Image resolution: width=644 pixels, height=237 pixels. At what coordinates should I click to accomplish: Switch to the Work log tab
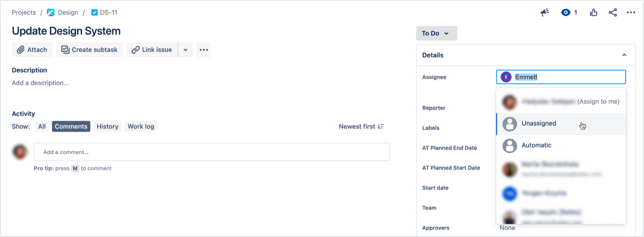point(141,126)
